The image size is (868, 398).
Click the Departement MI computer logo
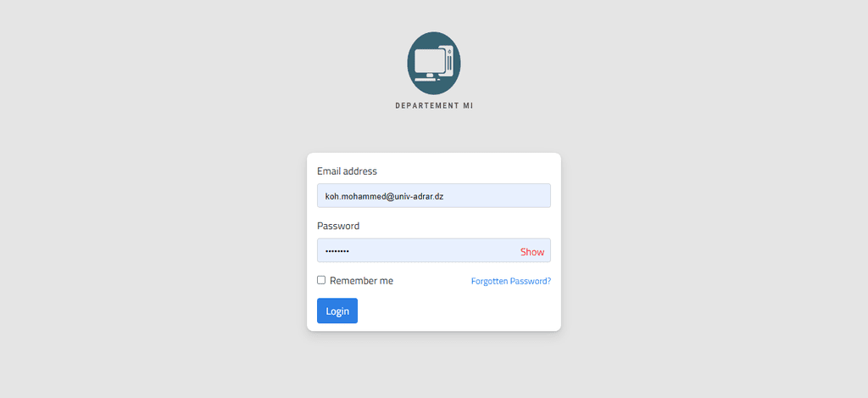click(434, 63)
